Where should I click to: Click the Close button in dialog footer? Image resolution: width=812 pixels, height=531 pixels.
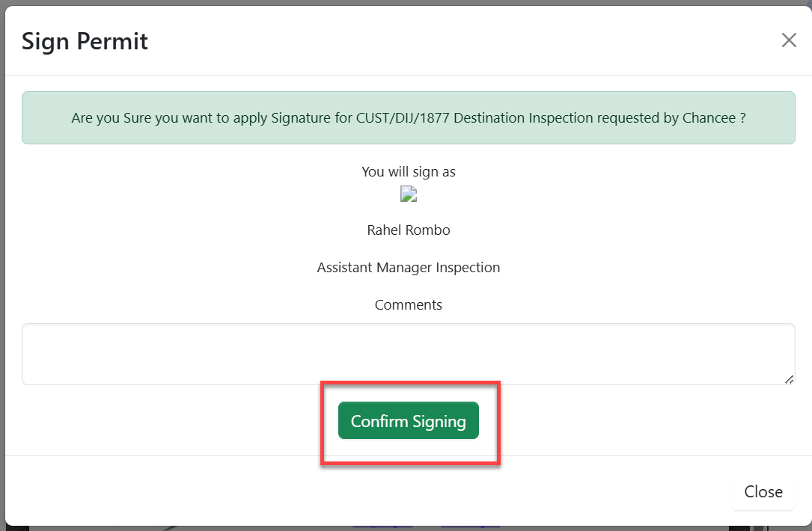(x=763, y=492)
